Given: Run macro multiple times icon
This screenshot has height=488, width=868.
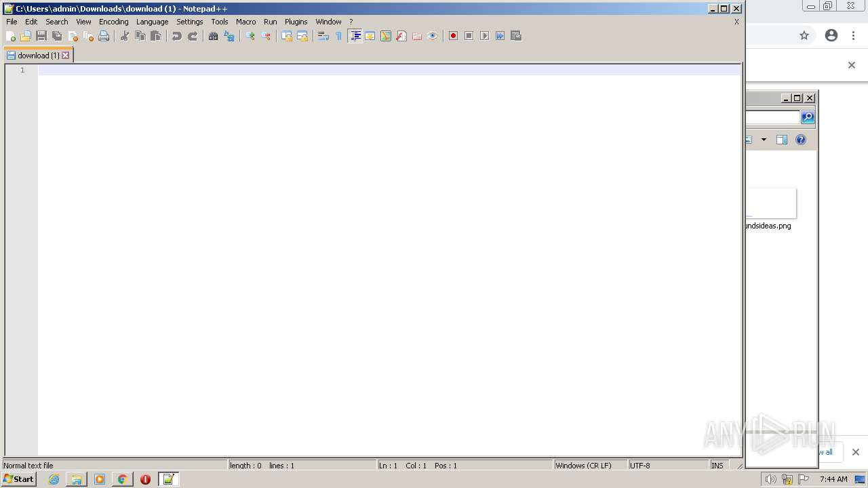Looking at the screenshot, I should click(x=500, y=36).
